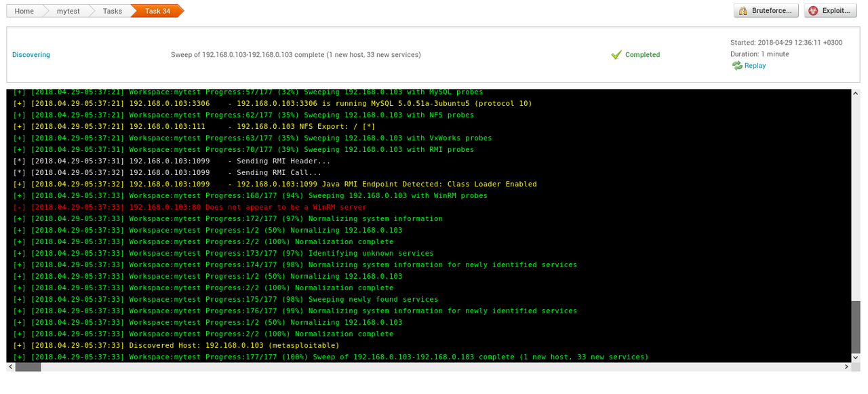This screenshot has height=394, width=868.
Task: Click the Progress:172/177 Normalizing system information line
Action: click(x=228, y=219)
